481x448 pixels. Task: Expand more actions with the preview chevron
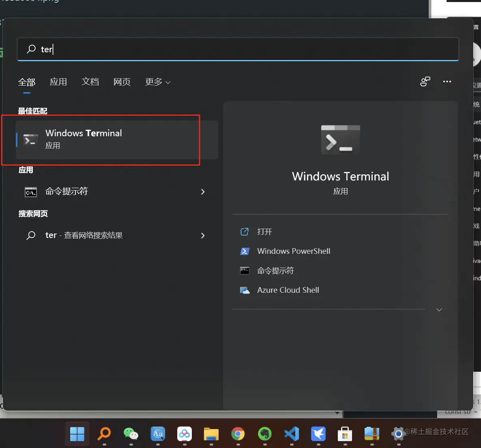(439, 310)
